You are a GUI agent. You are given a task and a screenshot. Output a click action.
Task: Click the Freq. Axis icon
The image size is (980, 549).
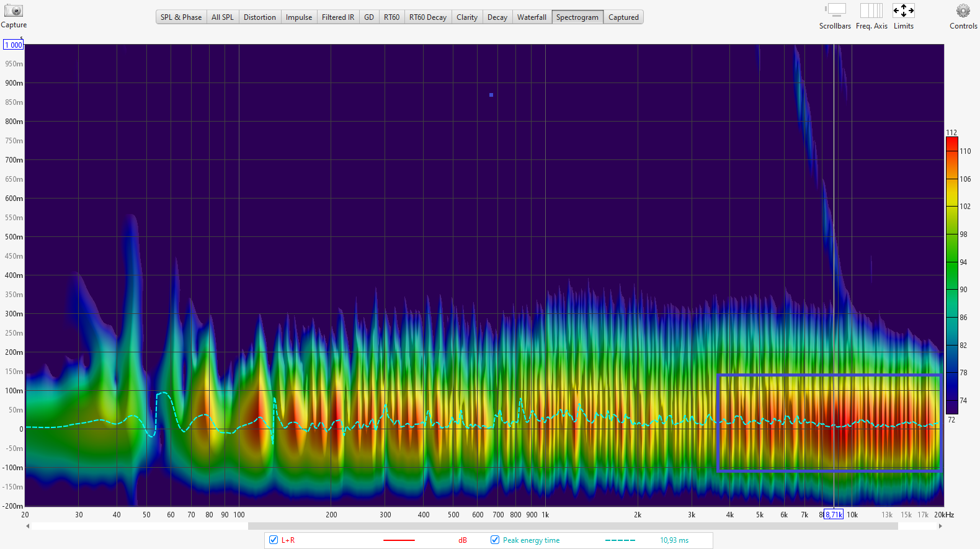pyautogui.click(x=871, y=11)
